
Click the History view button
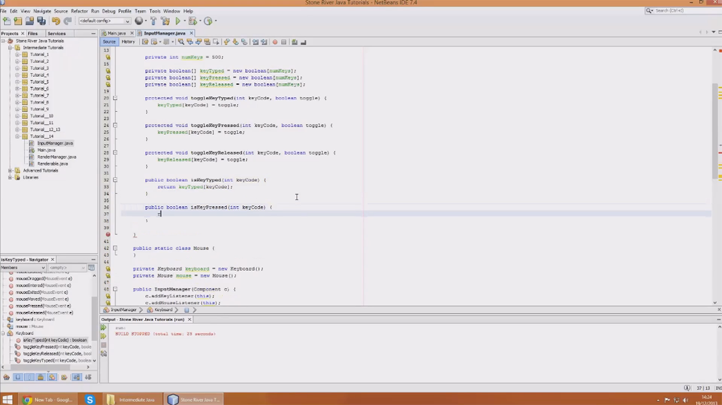(x=128, y=42)
